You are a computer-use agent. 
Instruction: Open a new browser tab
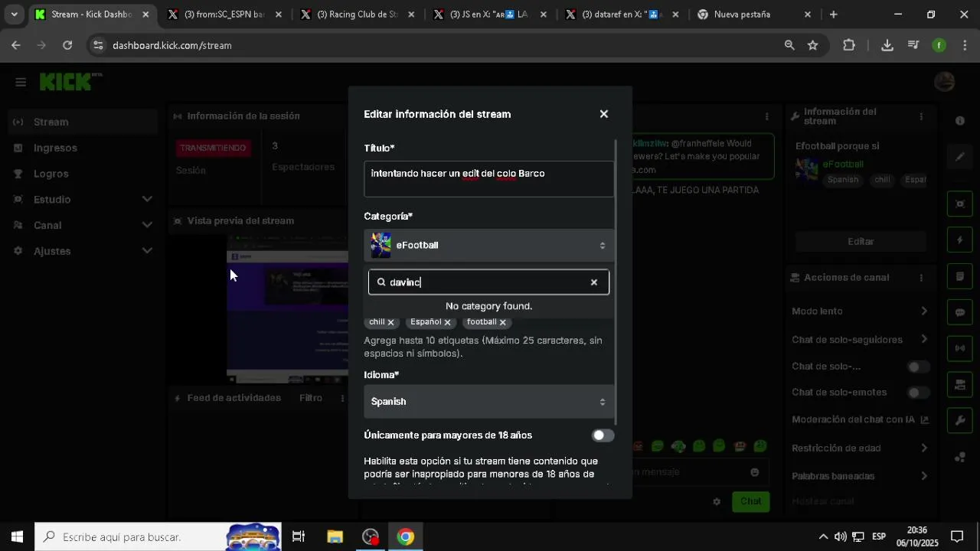tap(834, 15)
